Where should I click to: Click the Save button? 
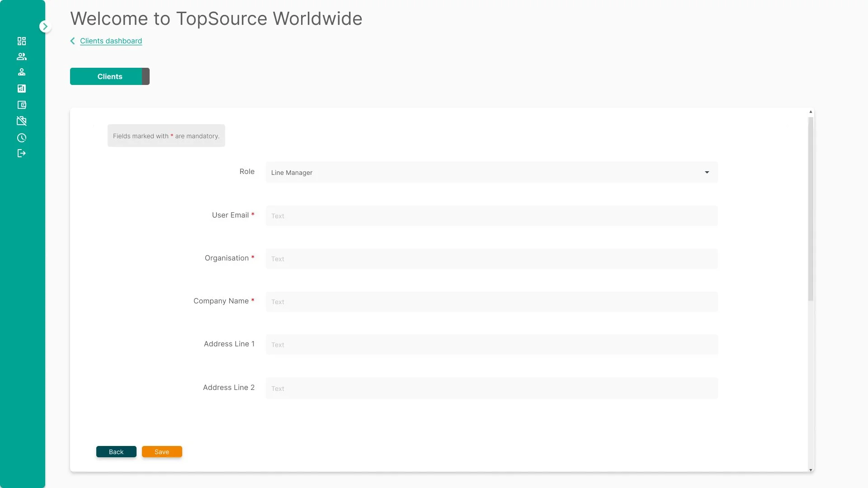162,451
